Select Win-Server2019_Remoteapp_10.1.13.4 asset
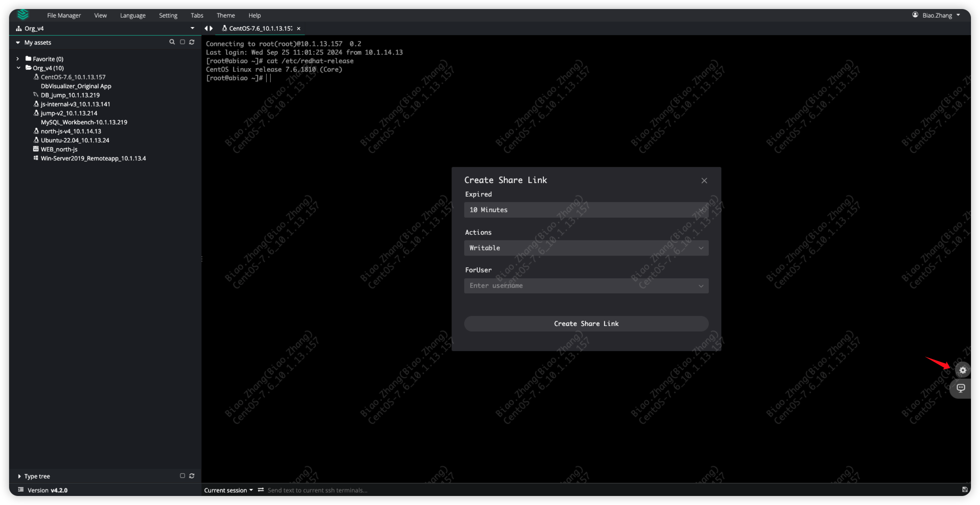This screenshot has width=980, height=505. coord(93,158)
